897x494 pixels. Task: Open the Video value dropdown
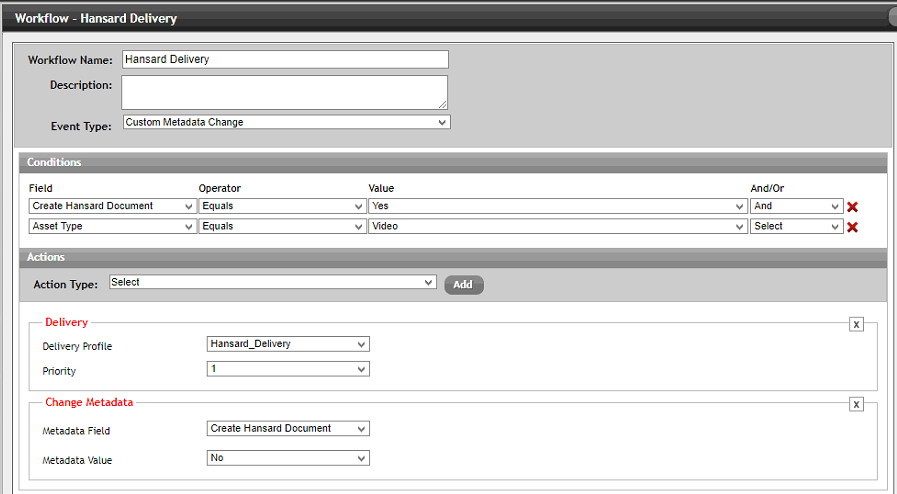click(x=558, y=226)
